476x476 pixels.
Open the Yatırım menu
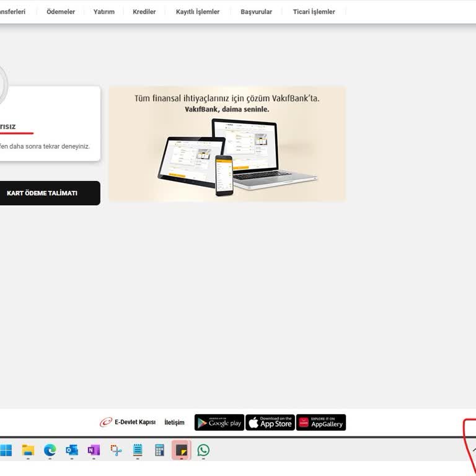(104, 12)
